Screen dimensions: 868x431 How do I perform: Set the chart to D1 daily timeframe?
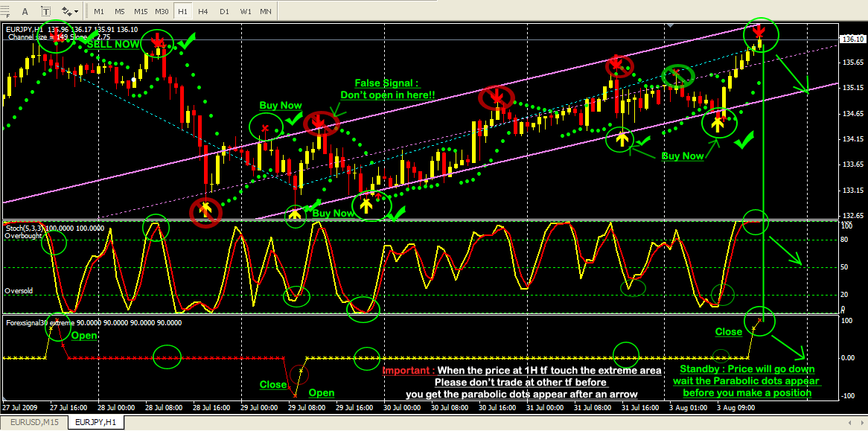coord(223,11)
